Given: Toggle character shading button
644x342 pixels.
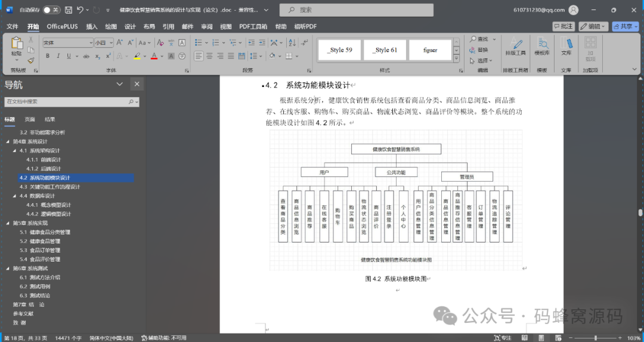Looking at the screenshot, I should (x=171, y=56).
